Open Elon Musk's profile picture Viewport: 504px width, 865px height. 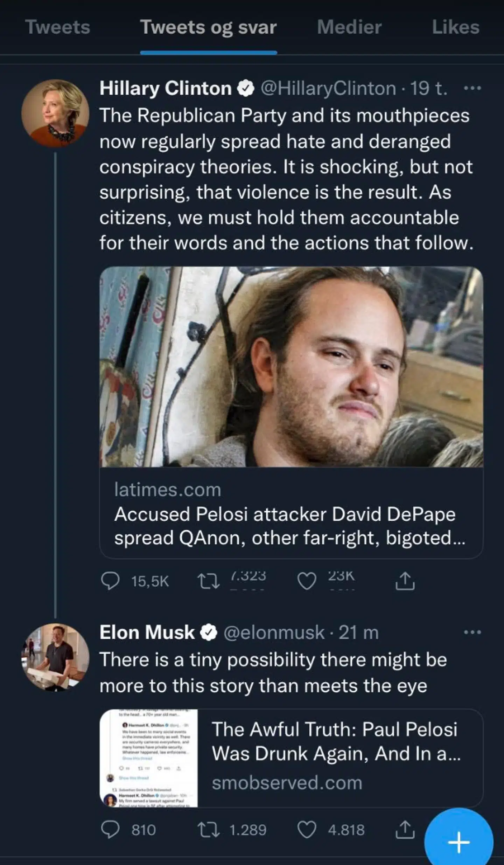click(55, 657)
